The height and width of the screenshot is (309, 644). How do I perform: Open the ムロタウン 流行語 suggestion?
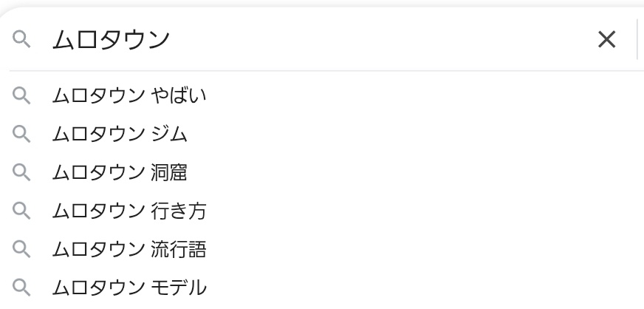tap(129, 249)
